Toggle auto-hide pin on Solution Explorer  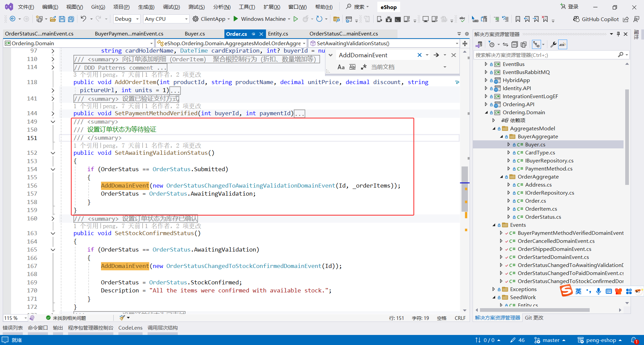tap(618, 34)
